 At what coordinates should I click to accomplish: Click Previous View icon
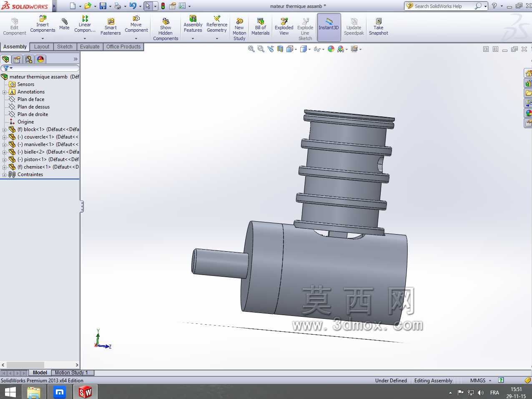click(x=271, y=49)
